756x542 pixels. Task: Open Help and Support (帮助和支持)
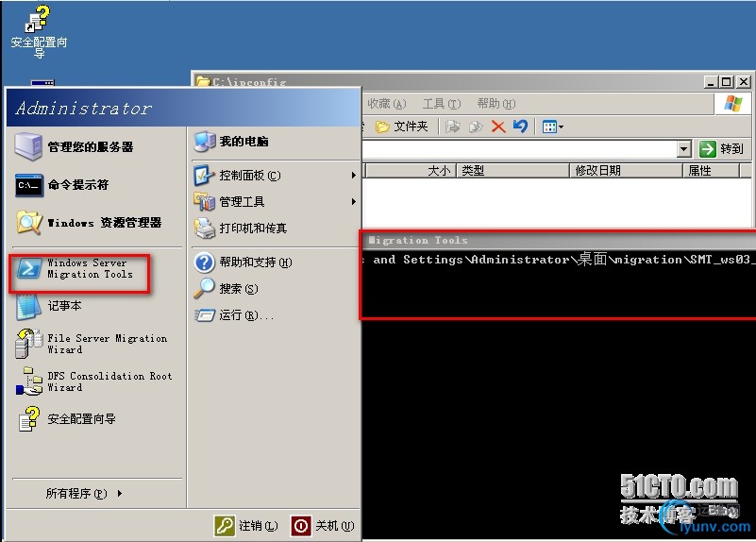point(243,262)
